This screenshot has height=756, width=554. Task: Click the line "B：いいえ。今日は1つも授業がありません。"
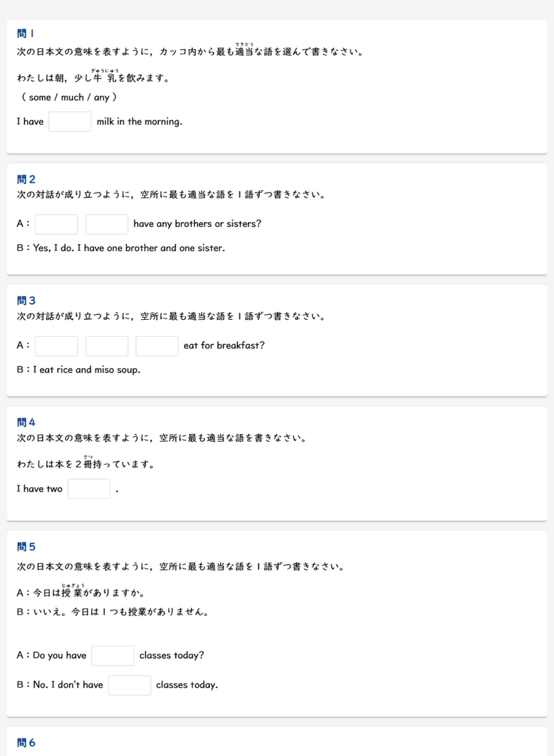[112, 612]
